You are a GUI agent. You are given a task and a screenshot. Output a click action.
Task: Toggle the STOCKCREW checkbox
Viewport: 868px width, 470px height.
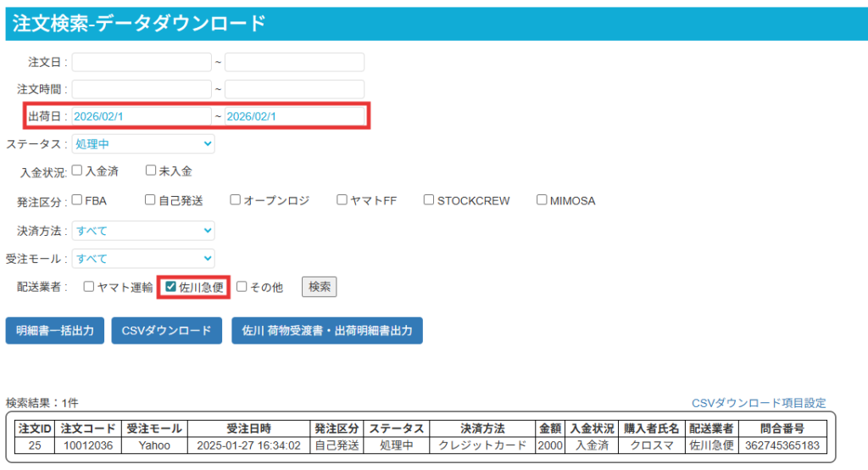click(429, 200)
